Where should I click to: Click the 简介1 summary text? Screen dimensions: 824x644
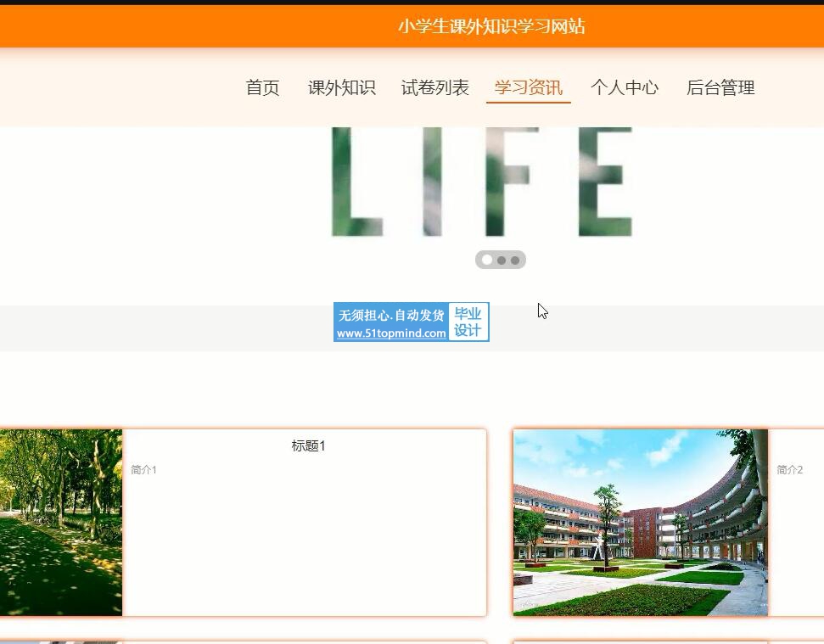pyautogui.click(x=143, y=469)
